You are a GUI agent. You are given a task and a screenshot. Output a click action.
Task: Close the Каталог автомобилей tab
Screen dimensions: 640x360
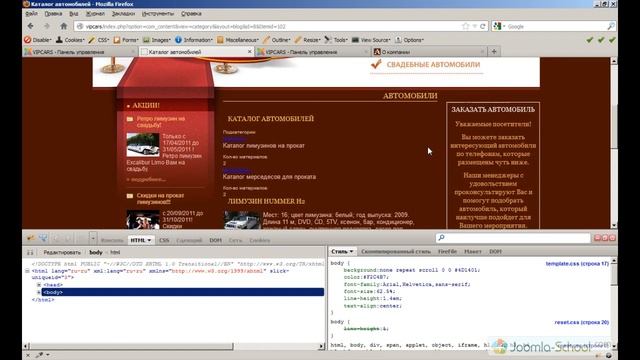[250, 52]
